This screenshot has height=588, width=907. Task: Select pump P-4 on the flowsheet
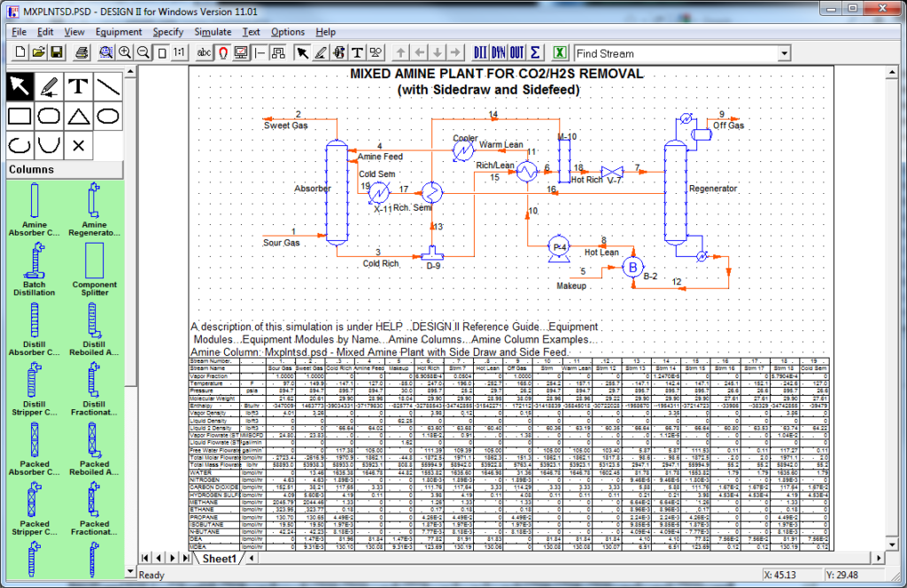pos(559,249)
